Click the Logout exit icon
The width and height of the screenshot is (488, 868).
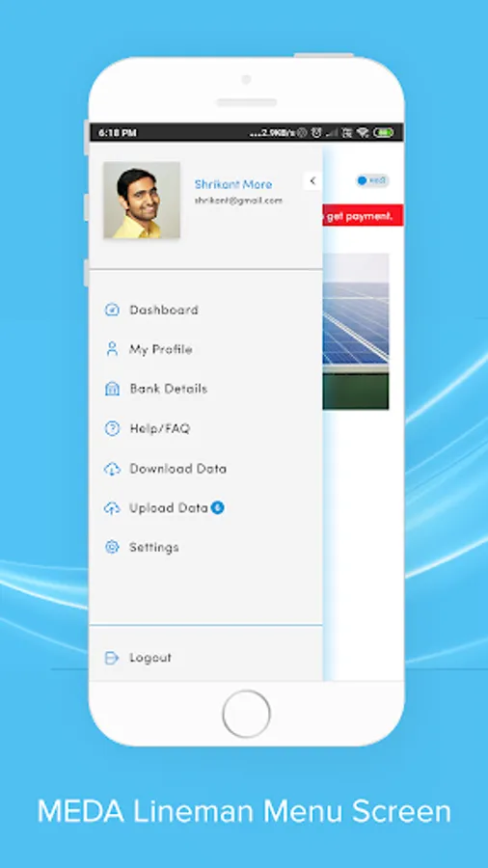tap(112, 658)
